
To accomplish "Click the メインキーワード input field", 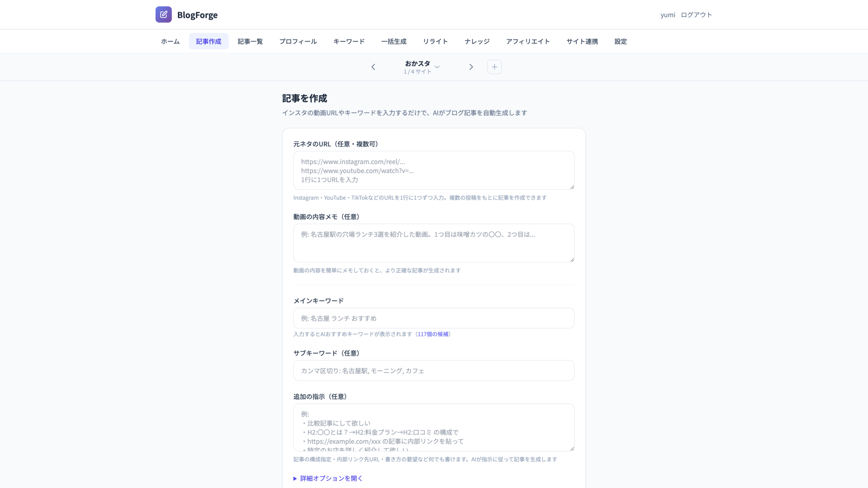I will pos(433,318).
